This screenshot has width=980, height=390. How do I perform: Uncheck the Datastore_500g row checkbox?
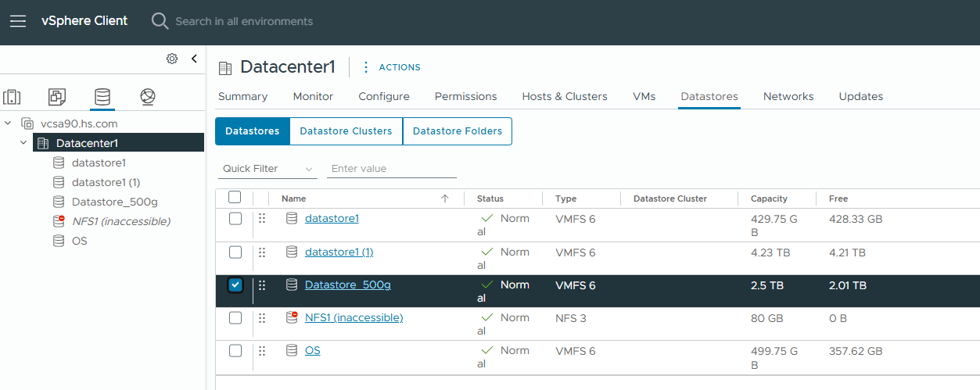235,284
